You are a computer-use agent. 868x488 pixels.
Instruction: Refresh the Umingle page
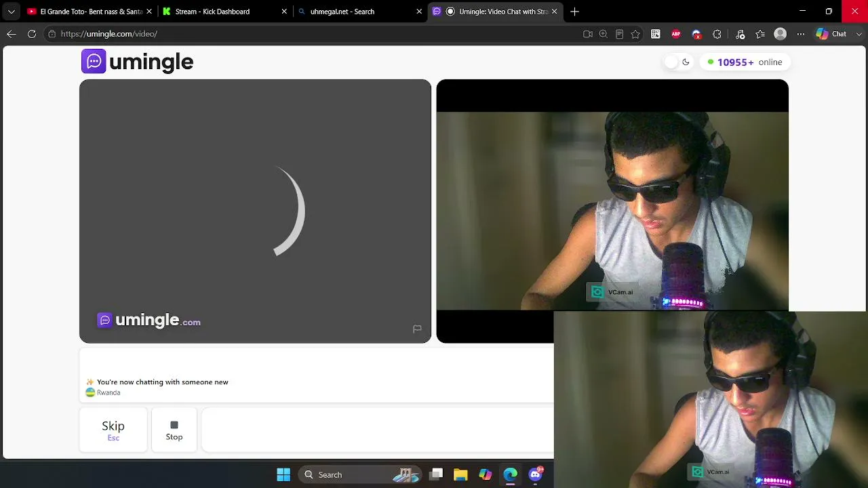(32, 34)
